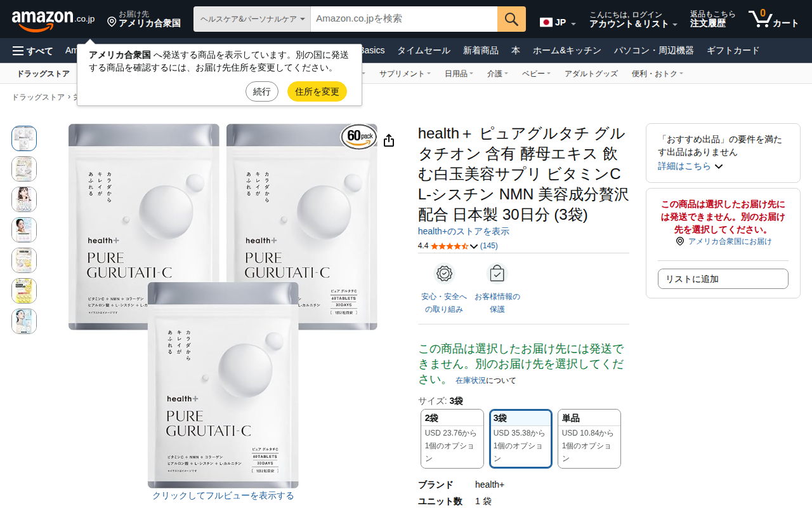Open the 在庫状況 link

471,380
